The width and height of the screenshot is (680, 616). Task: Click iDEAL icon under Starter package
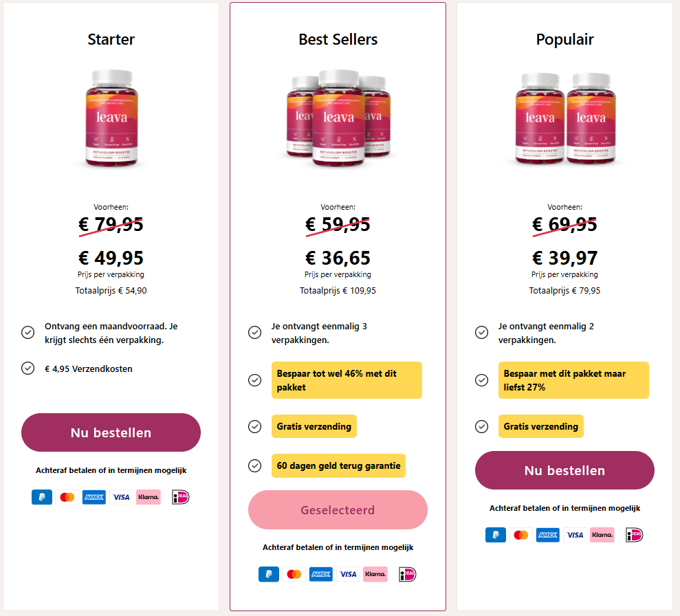[x=181, y=497]
